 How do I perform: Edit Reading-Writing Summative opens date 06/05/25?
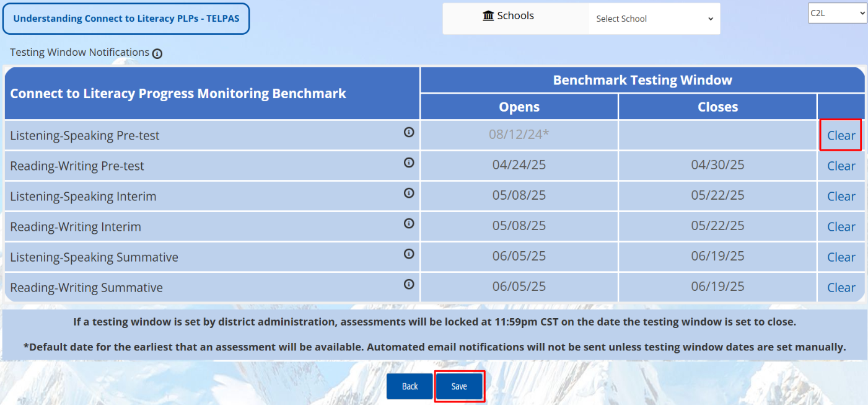tap(519, 287)
